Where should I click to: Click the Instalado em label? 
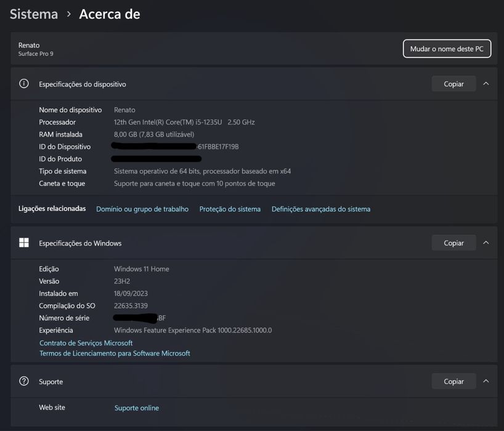pos(59,293)
